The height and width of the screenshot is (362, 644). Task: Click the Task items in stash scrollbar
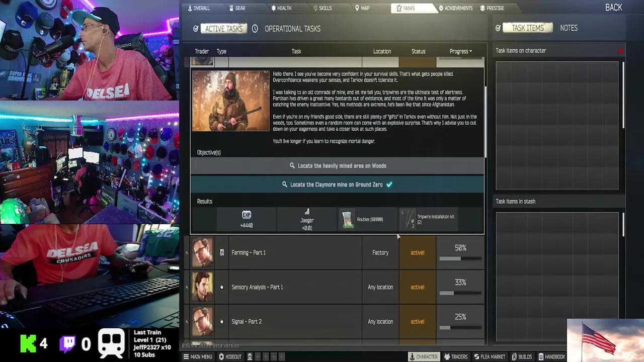pos(623,225)
